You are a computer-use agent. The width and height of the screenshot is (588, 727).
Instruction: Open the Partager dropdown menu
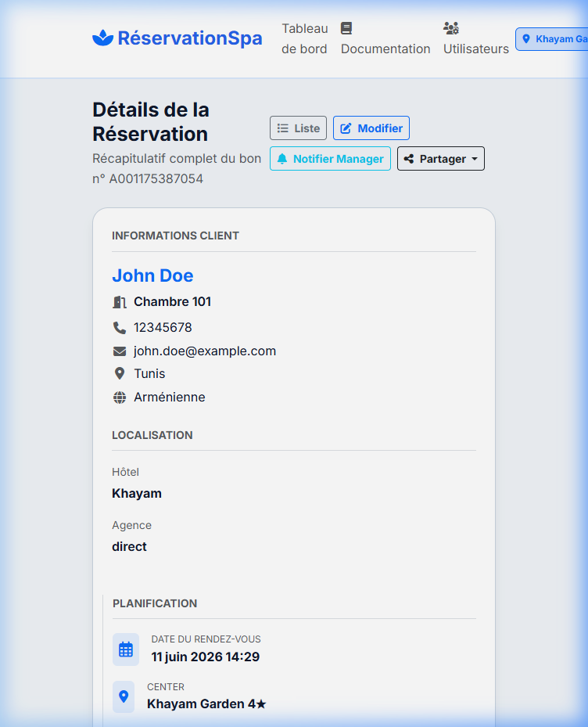(441, 159)
